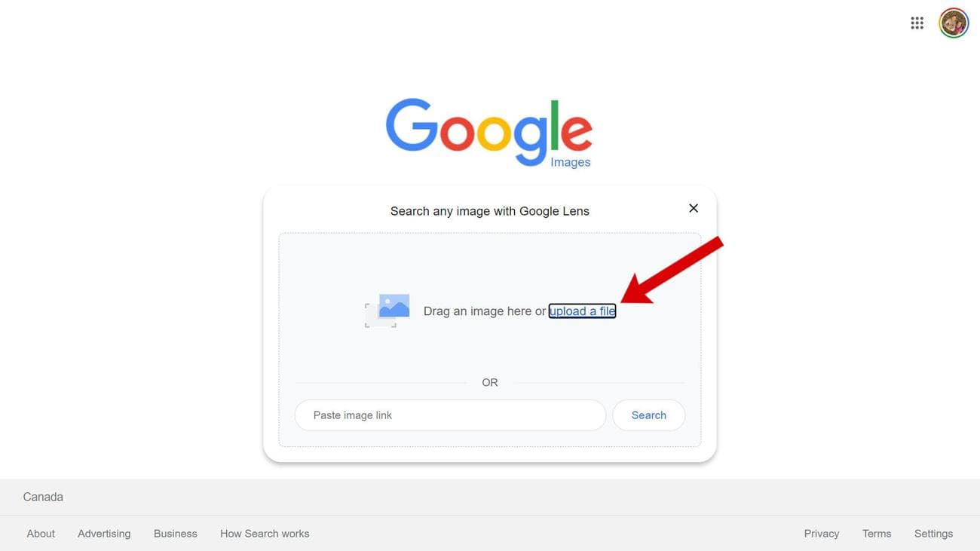Click the 'OR' divider in the dialog
Viewport: 980px width, 551px height.
tap(490, 383)
